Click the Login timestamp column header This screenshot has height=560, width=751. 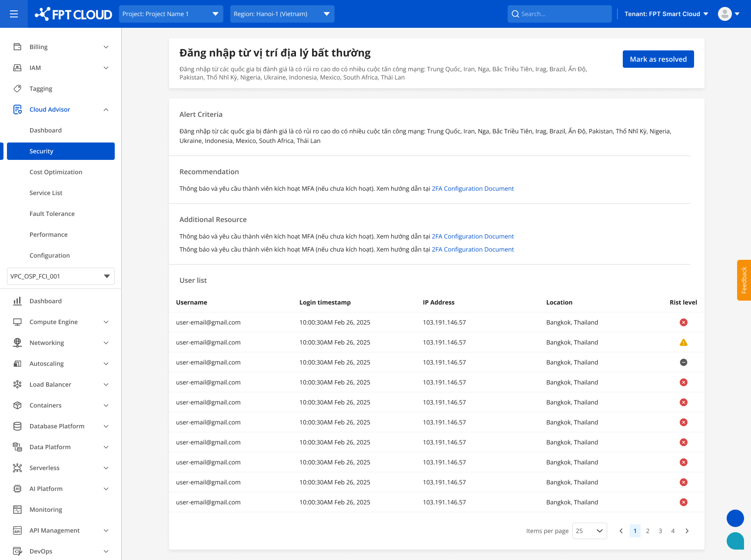pyautogui.click(x=325, y=302)
